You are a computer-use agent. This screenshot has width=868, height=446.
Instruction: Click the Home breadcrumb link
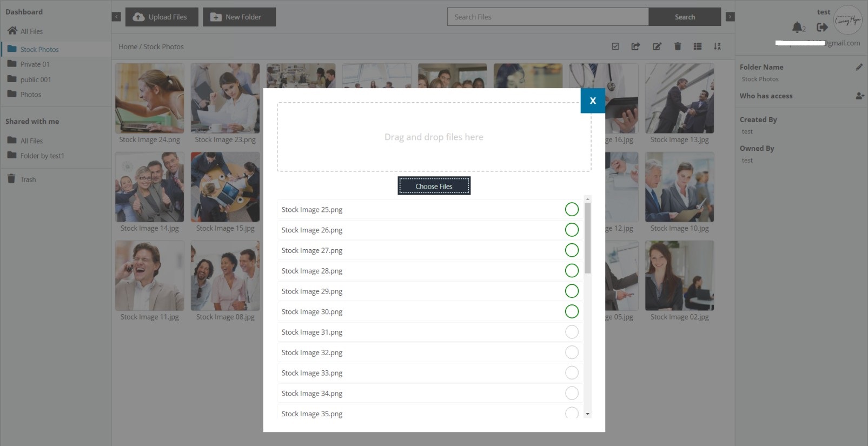pyautogui.click(x=128, y=46)
